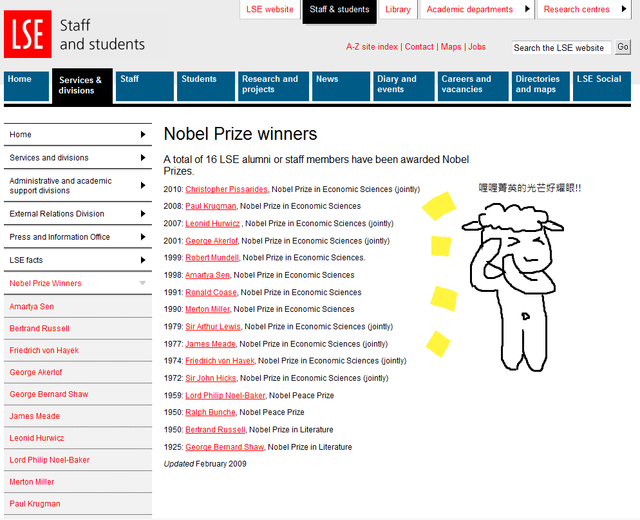Expand the Research centres arrow
The height and width of the screenshot is (520, 640).
click(x=624, y=9)
